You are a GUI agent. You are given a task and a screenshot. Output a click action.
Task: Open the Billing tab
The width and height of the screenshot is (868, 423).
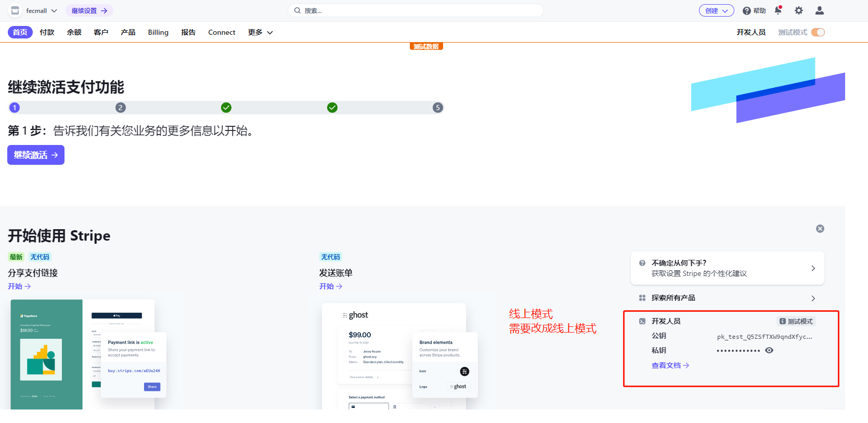158,32
